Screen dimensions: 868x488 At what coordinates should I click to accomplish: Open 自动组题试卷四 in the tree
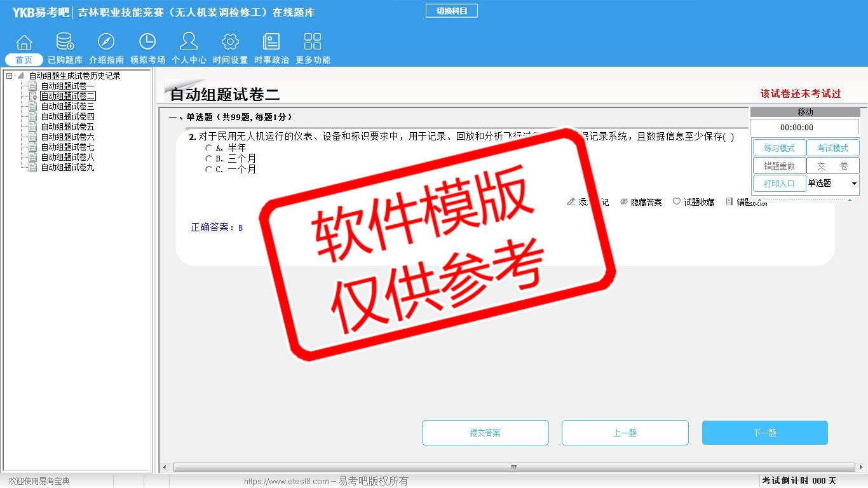point(67,116)
